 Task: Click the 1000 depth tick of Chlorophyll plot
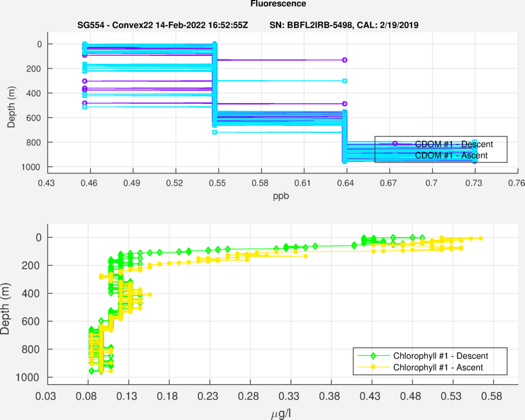pyautogui.click(x=29, y=378)
